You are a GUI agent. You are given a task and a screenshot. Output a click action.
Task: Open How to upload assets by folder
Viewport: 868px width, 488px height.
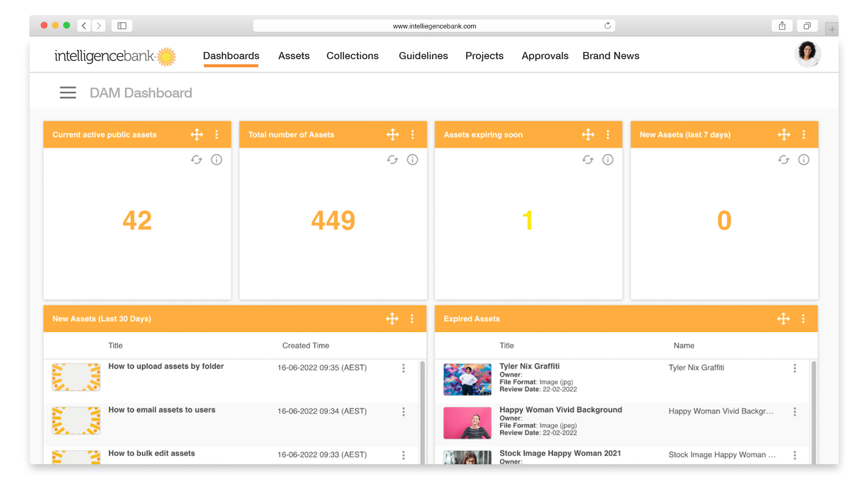[166, 366]
